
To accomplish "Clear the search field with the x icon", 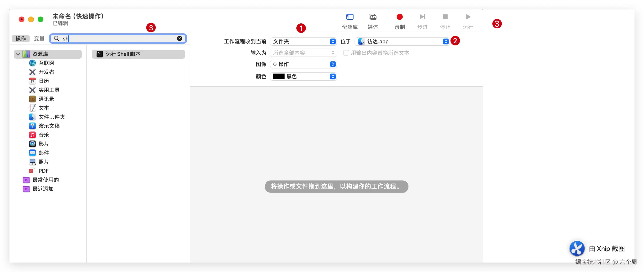I will click(180, 38).
